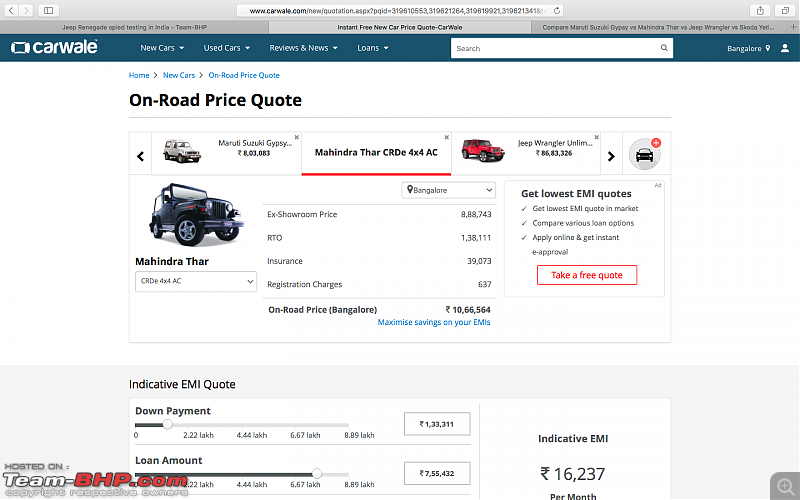
Task: Click the Loan Amount slider handle
Action: [x=317, y=473]
